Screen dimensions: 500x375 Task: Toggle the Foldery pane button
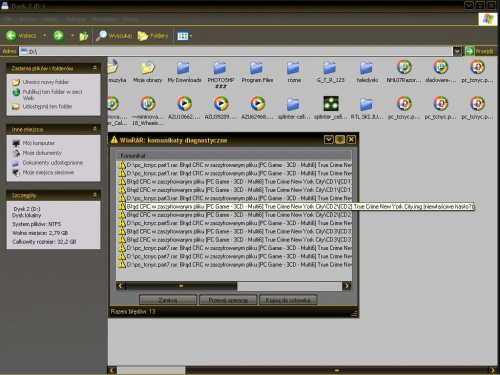153,36
